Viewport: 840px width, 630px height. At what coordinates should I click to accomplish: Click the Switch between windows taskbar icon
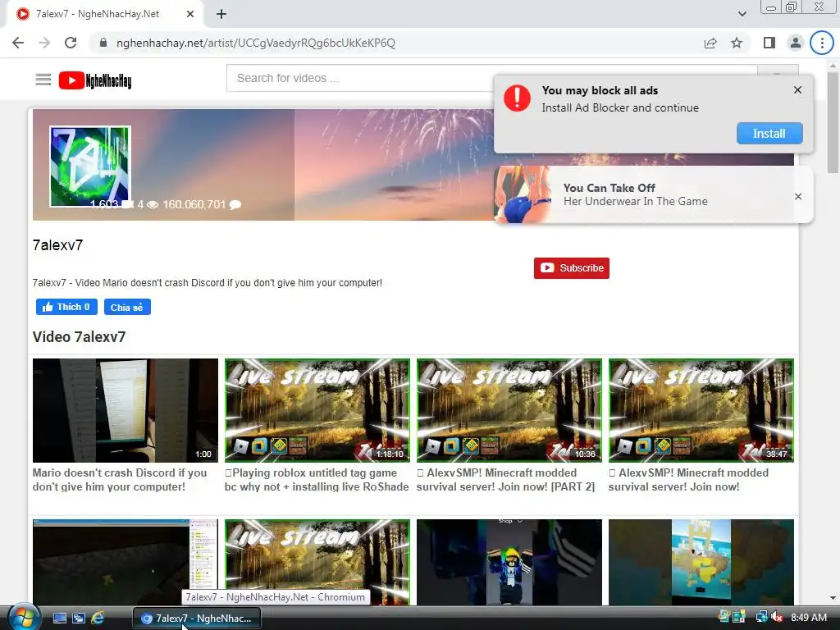coord(78,619)
